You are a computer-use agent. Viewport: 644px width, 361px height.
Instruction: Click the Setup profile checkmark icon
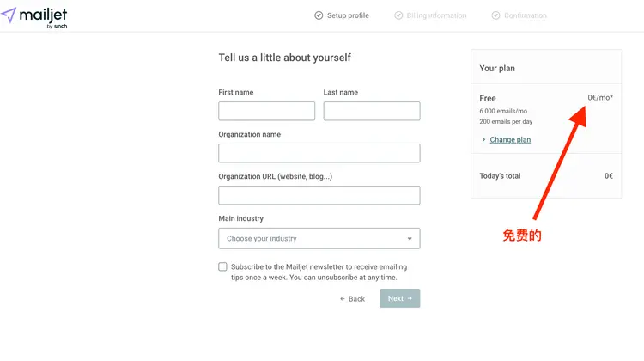pyautogui.click(x=319, y=15)
